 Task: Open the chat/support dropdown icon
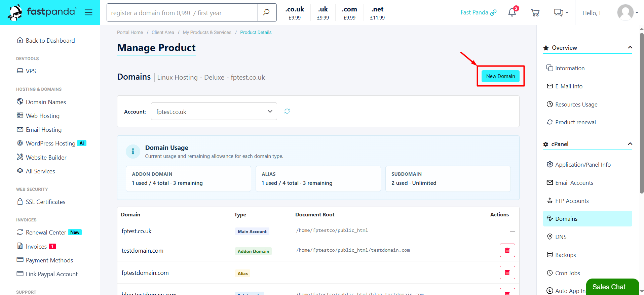click(x=561, y=12)
